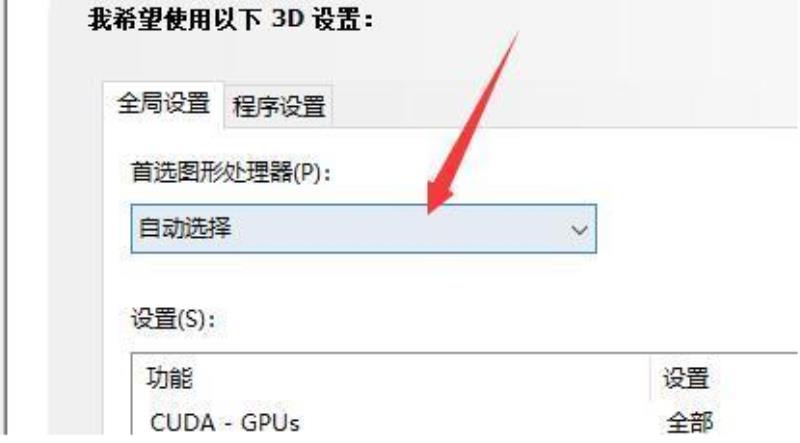Viewport: 800px width, 443px height.
Task: Switch to the 全局设置 tab
Action: (x=163, y=104)
